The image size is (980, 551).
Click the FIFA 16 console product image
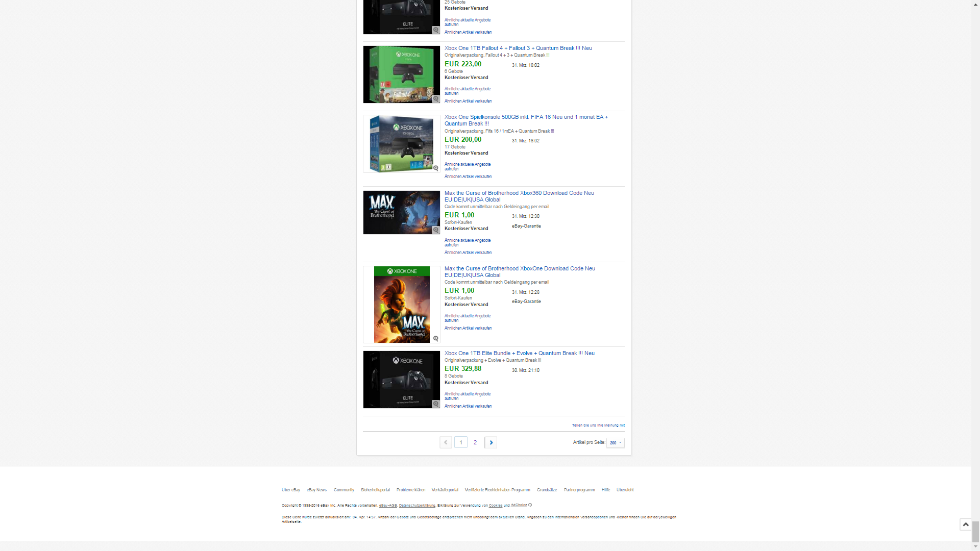402,144
